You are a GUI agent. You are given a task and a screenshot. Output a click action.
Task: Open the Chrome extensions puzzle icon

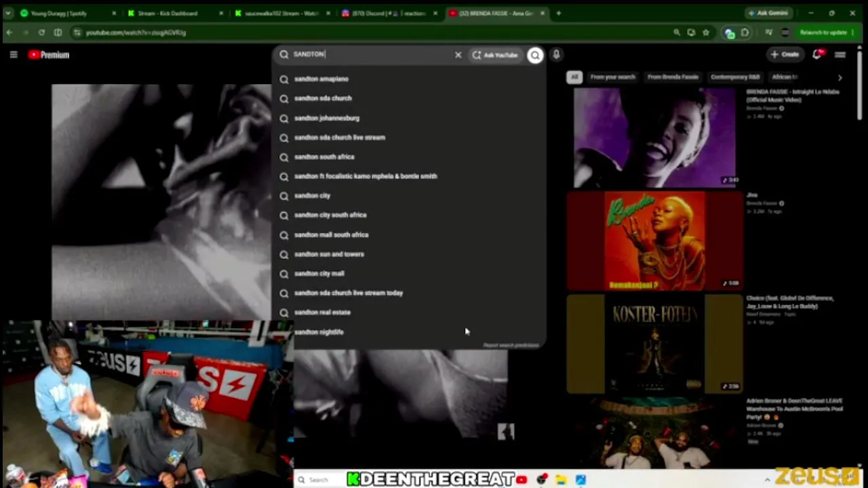click(x=745, y=33)
